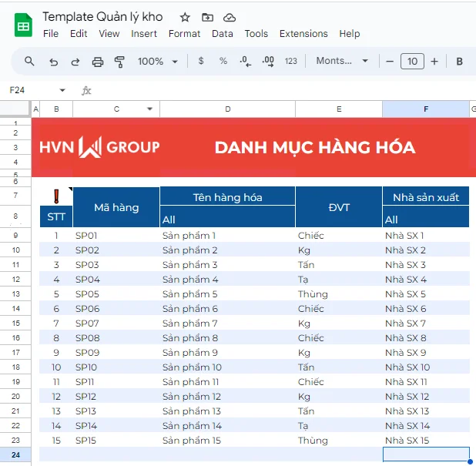This screenshot has height=466, width=476.
Task: Select column B header
Action: point(56,109)
